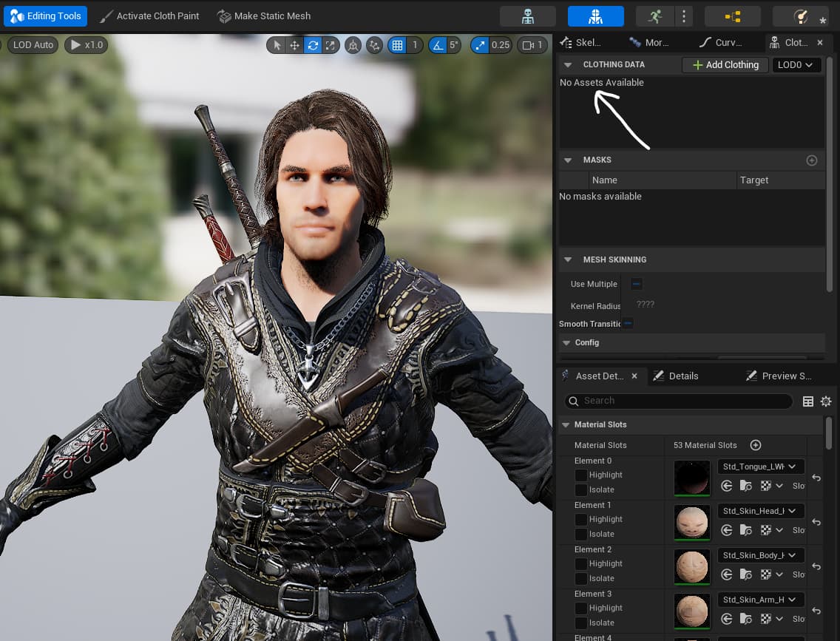Toggle Use Multiple checkbox
The height and width of the screenshot is (641, 840).
636,284
